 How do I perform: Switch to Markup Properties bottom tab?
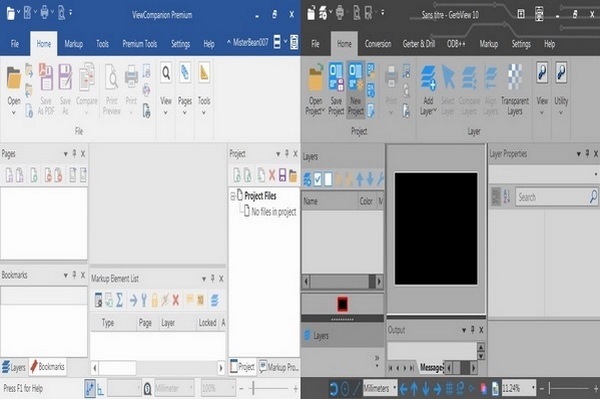coord(279,367)
